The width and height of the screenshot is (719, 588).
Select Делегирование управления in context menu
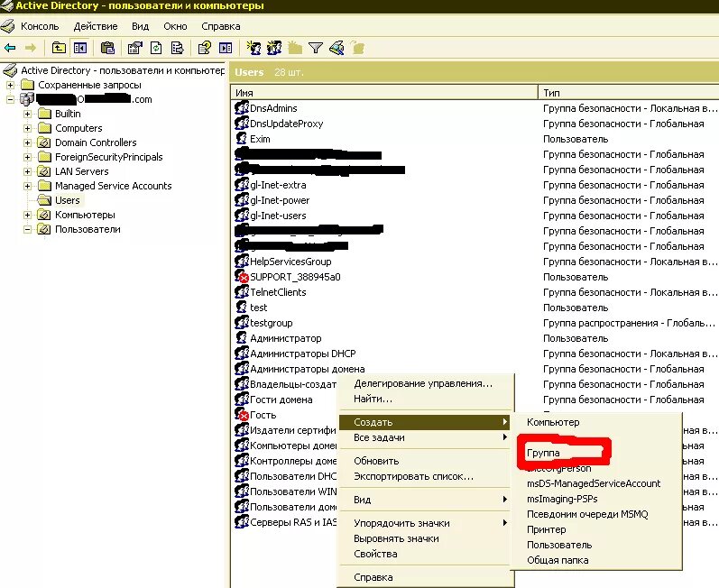(x=423, y=383)
